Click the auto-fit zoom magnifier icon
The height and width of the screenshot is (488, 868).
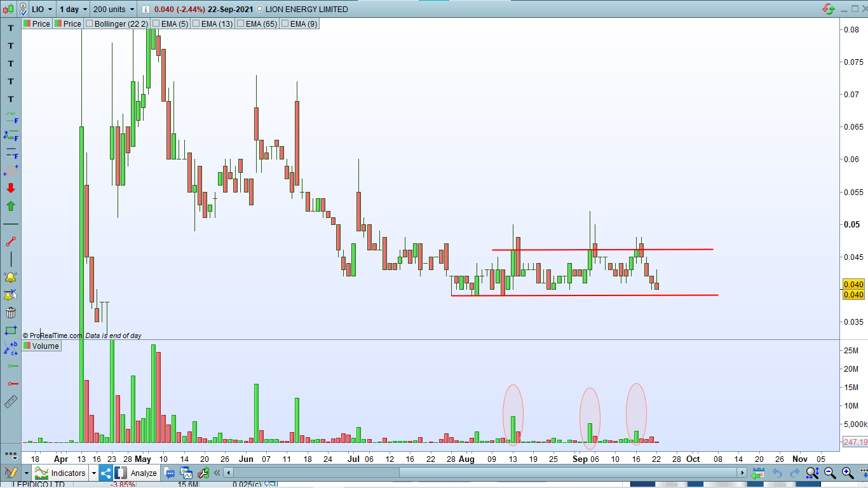(x=812, y=473)
